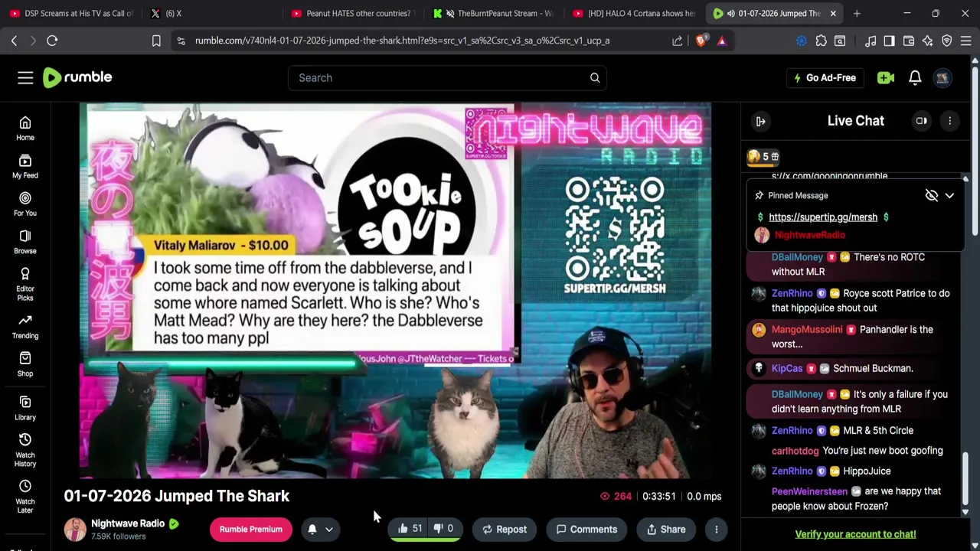Image resolution: width=980 pixels, height=551 pixels.
Task: Open Nightwave Radio channel name
Action: click(x=128, y=523)
